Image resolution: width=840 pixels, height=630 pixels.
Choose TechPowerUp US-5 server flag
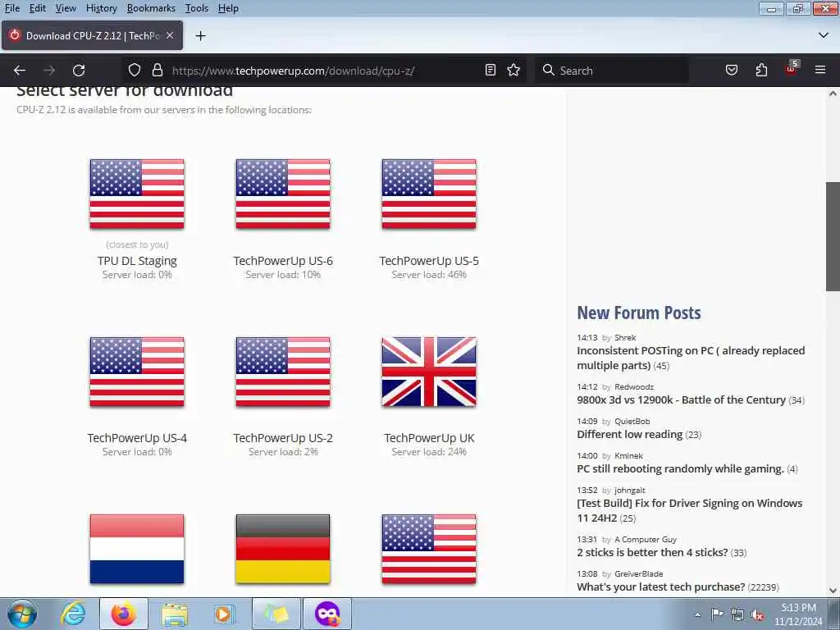click(429, 194)
